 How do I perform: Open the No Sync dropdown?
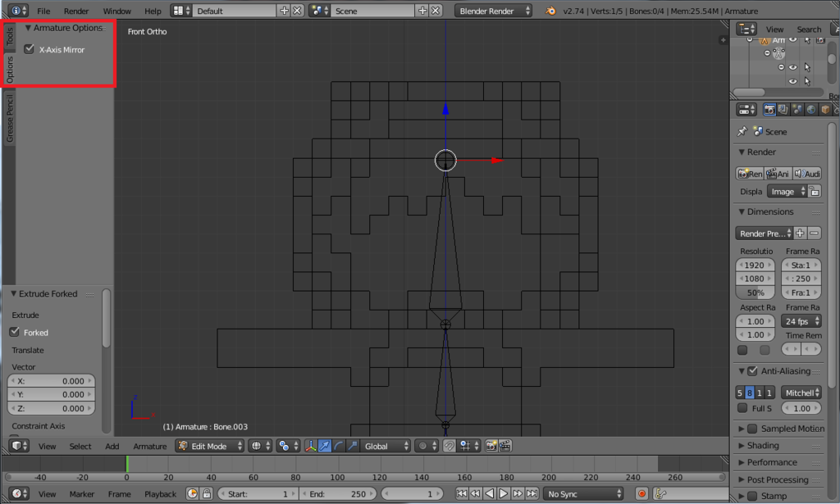[x=583, y=493]
